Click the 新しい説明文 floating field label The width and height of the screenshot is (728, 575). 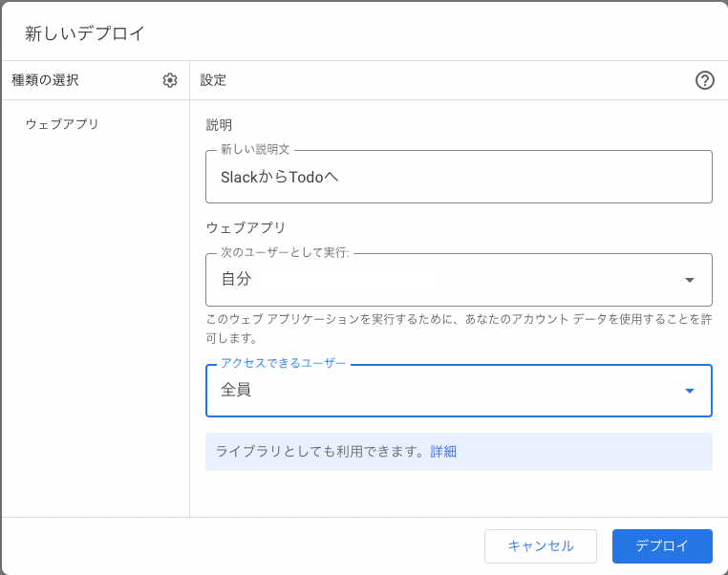255,150
